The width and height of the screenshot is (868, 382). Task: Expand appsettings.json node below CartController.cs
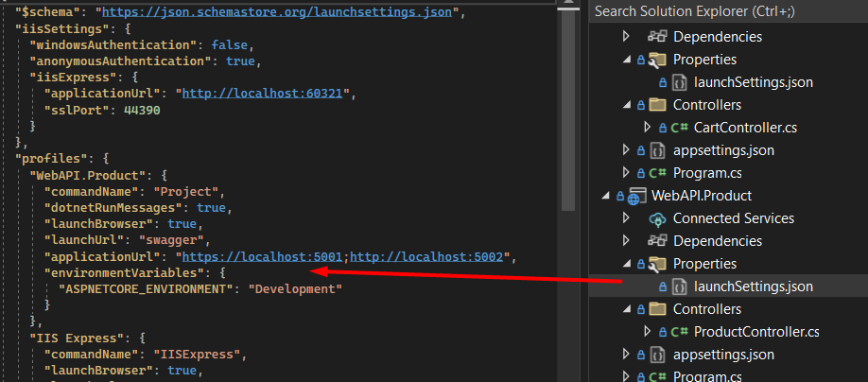[626, 150]
